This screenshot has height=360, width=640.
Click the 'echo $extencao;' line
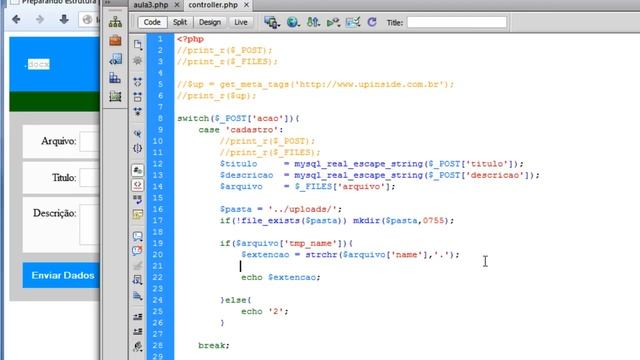(281, 278)
